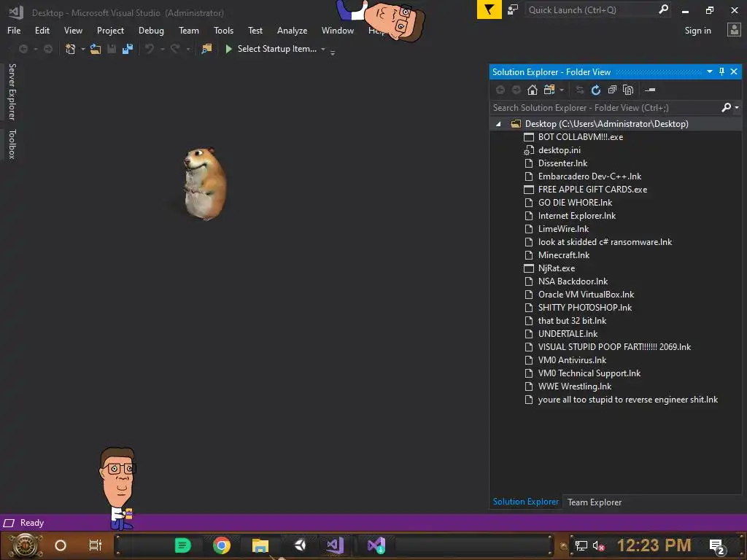
Task: Select NjRat.exe in the file tree
Action: pyautogui.click(x=557, y=268)
